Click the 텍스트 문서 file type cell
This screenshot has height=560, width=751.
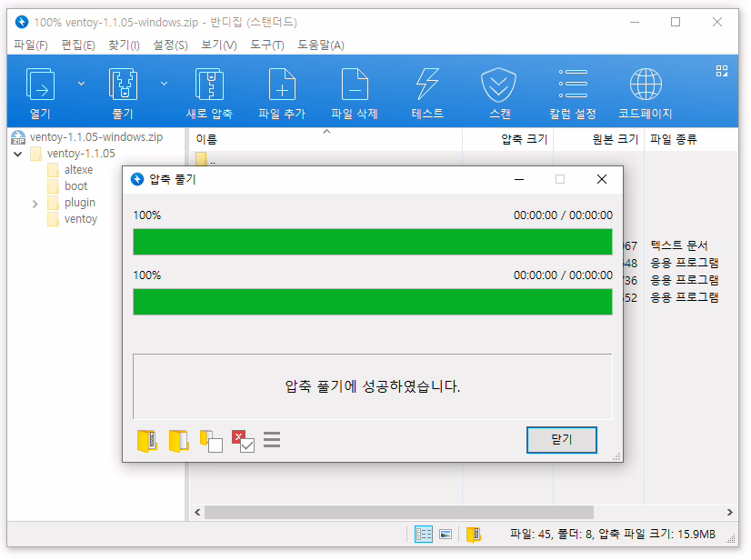(x=679, y=245)
